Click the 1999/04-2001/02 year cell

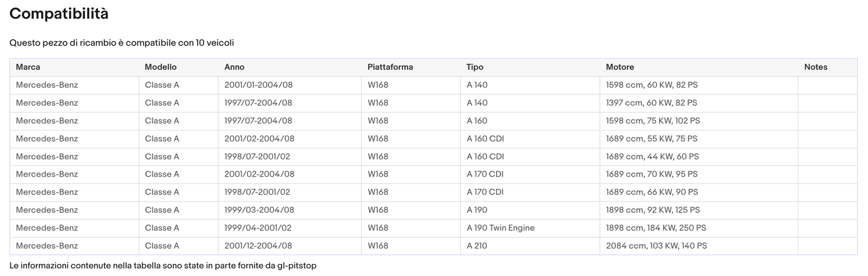pyautogui.click(x=258, y=228)
